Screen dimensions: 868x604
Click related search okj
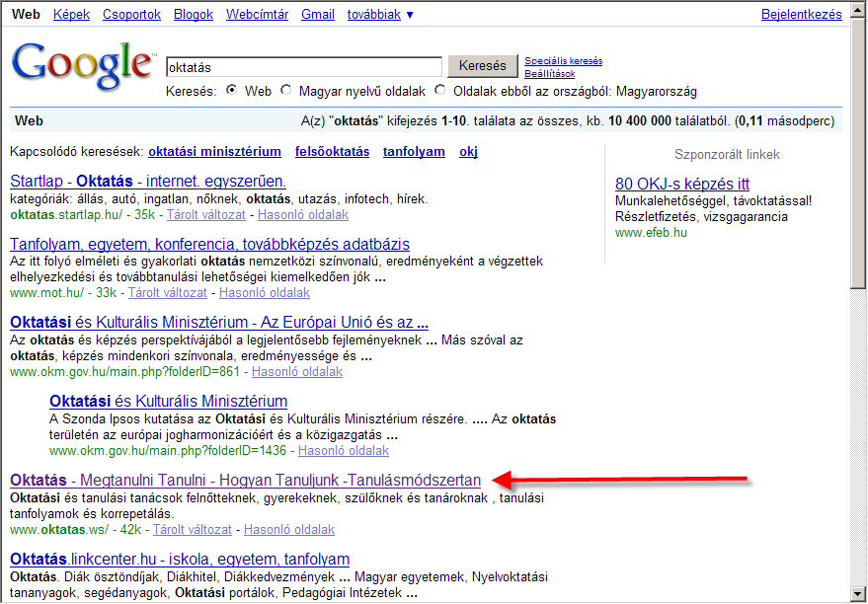pyautogui.click(x=468, y=152)
